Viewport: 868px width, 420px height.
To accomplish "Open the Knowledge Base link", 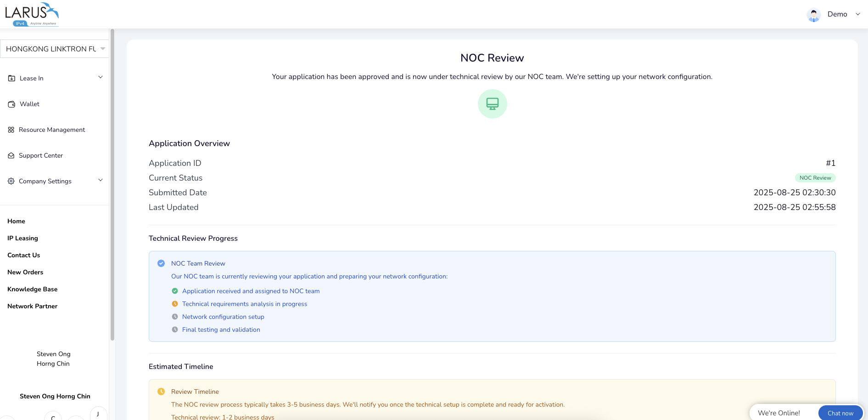I will tap(32, 289).
